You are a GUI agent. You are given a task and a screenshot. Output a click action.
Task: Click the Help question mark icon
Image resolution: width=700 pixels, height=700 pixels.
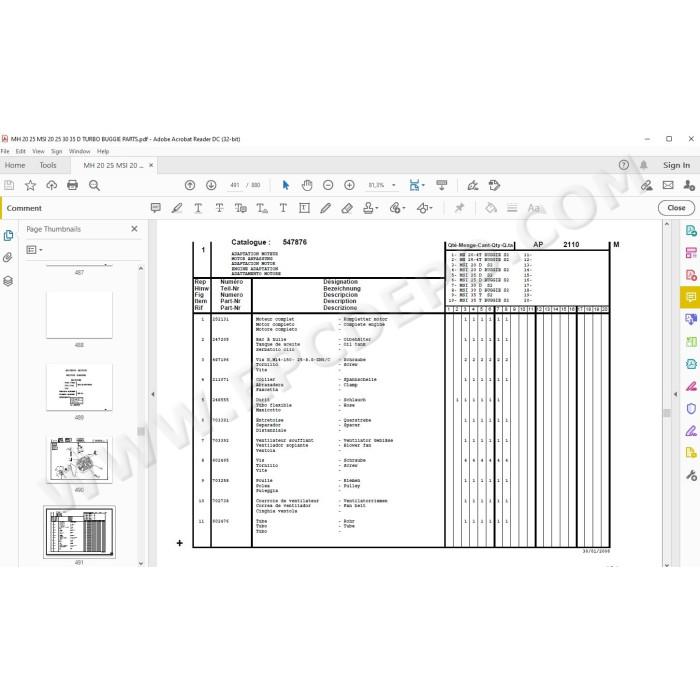[x=624, y=165]
